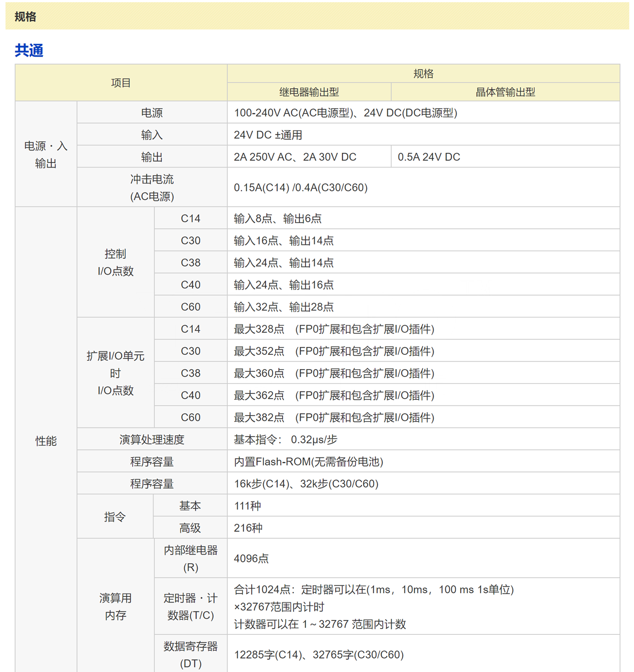
Task: Click the 输出 row label
Action: pos(152,157)
